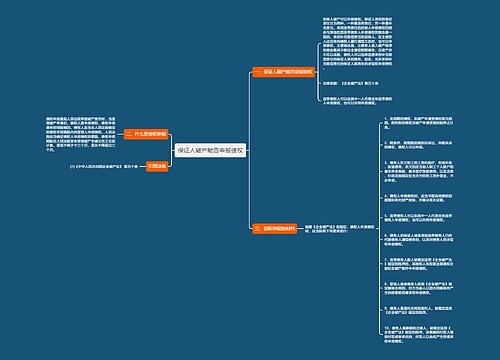
Task: Select numbered item 8 in materials list
Action: tap(418, 288)
